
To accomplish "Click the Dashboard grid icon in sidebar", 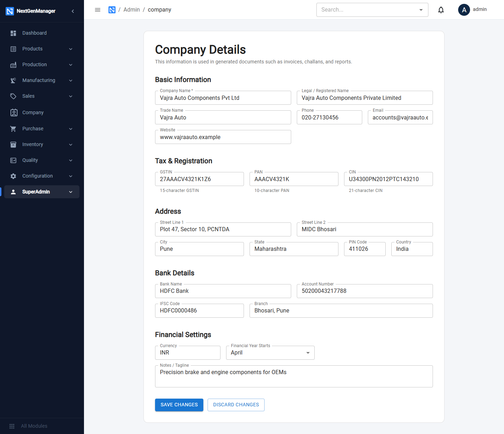I will (13, 33).
